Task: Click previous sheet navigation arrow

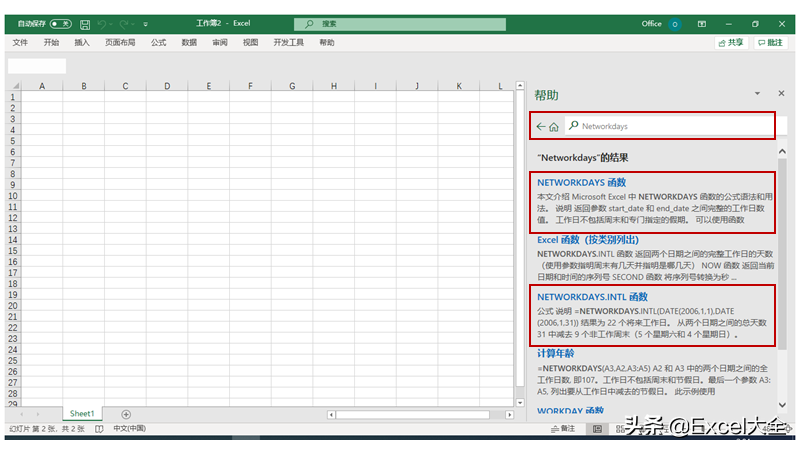Action: (x=21, y=414)
